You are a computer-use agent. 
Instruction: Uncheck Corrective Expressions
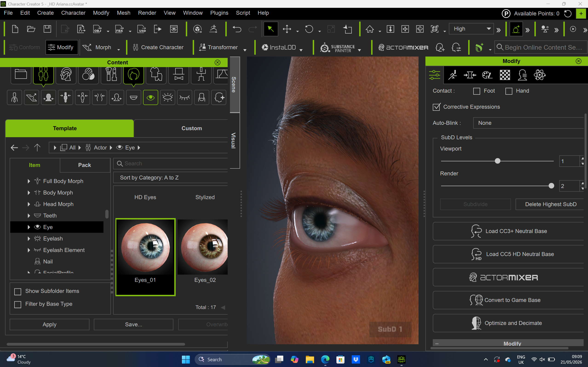pyautogui.click(x=436, y=107)
